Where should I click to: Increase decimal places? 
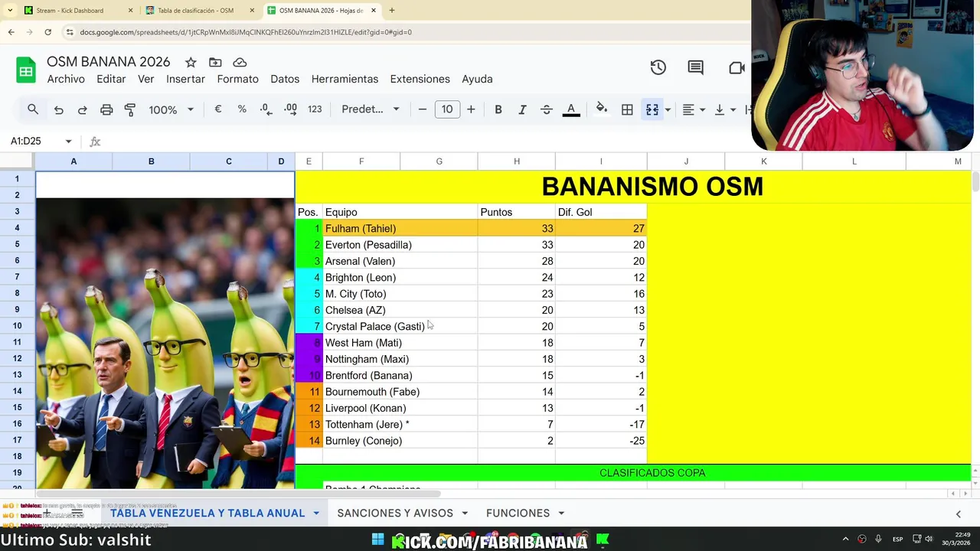pyautogui.click(x=290, y=109)
